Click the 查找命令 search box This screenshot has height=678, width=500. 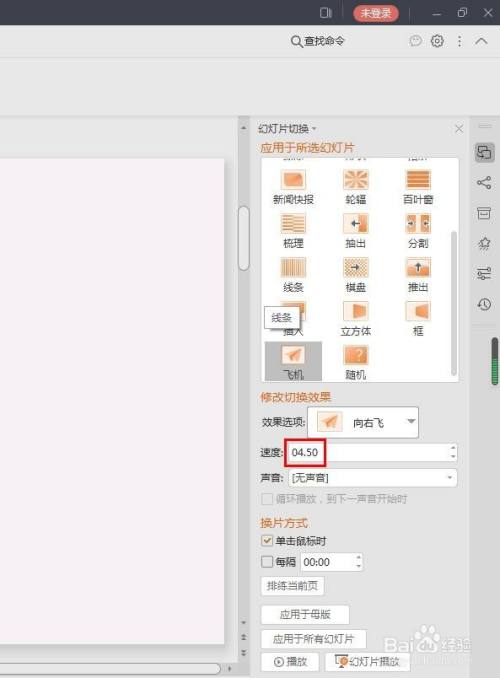coord(318,41)
